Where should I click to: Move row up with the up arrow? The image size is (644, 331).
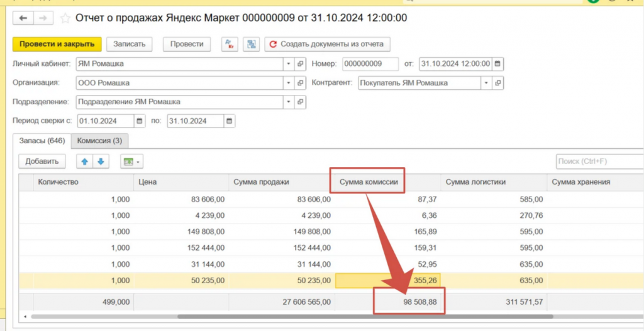tap(84, 161)
